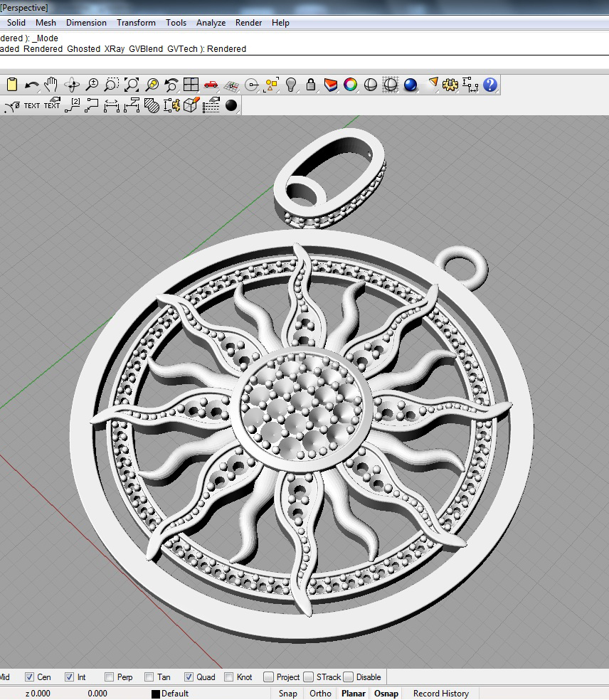
Task: Click the Undo View Change icon
Action: coord(171,85)
